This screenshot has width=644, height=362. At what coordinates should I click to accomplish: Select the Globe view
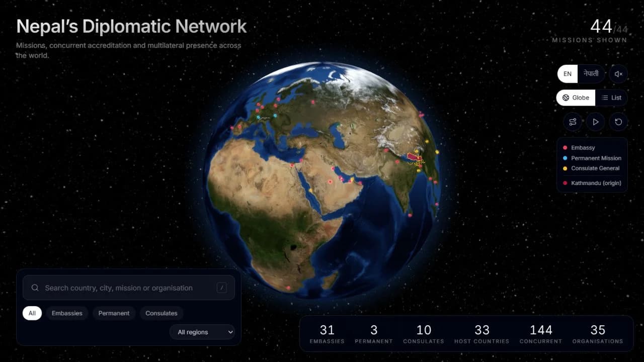point(576,98)
